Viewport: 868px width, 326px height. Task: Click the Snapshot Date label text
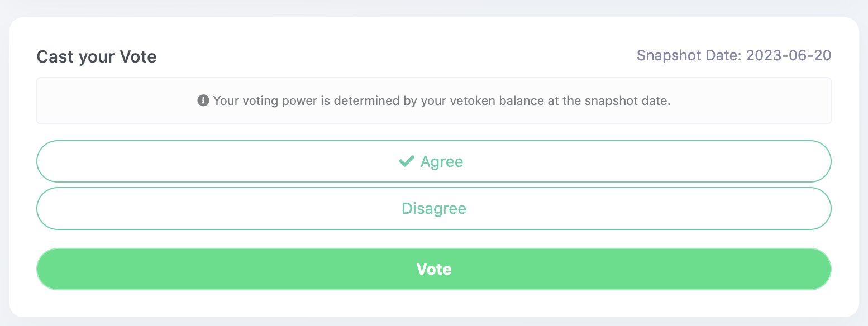[689, 56]
